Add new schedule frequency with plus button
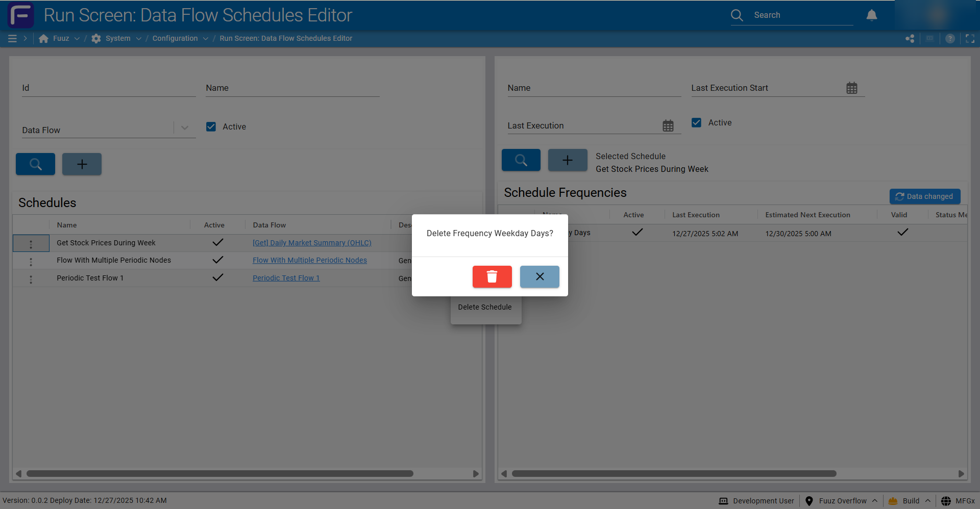Screen dimensions: 980x509 pos(567,160)
